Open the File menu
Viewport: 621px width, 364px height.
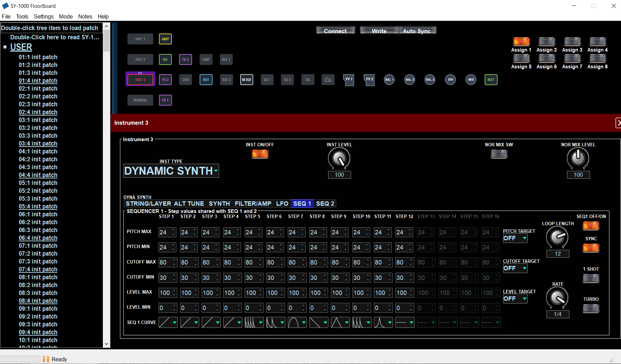coord(6,16)
